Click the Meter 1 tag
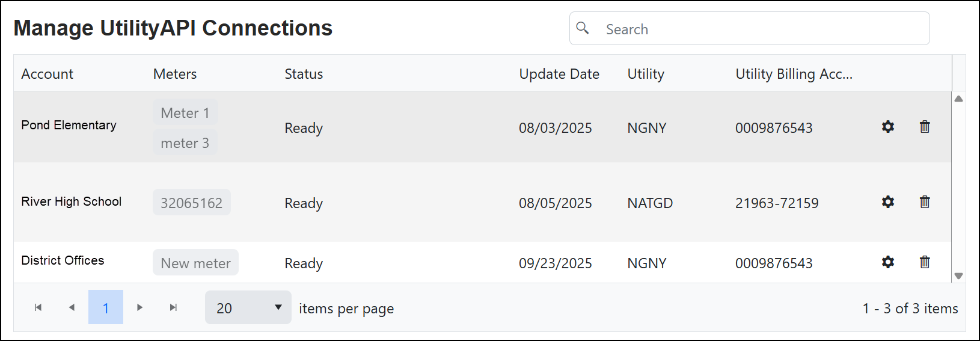The width and height of the screenshot is (980, 341). 185,113
